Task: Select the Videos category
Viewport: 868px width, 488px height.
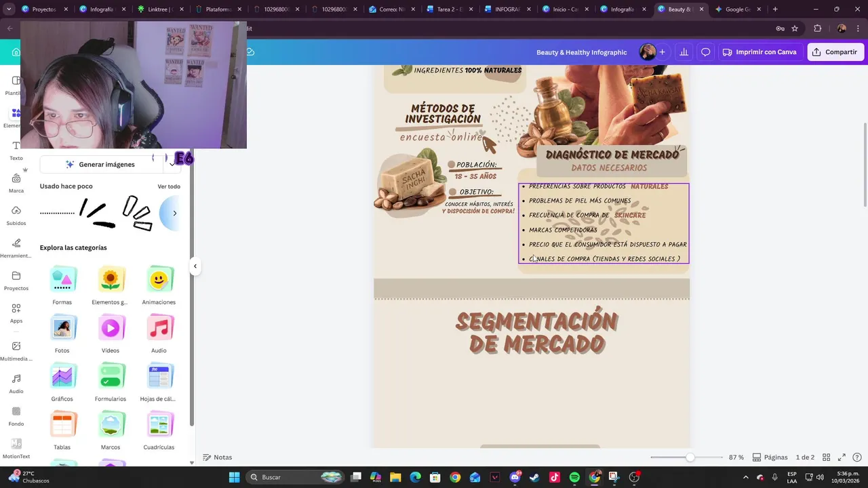Action: coord(110,334)
